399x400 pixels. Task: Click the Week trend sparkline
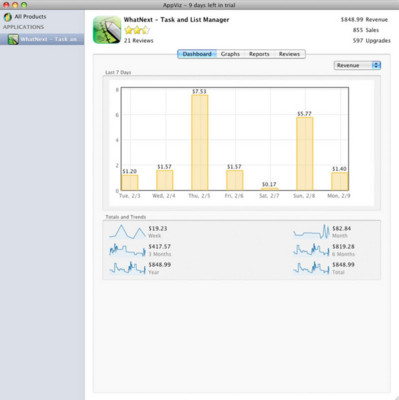127,232
